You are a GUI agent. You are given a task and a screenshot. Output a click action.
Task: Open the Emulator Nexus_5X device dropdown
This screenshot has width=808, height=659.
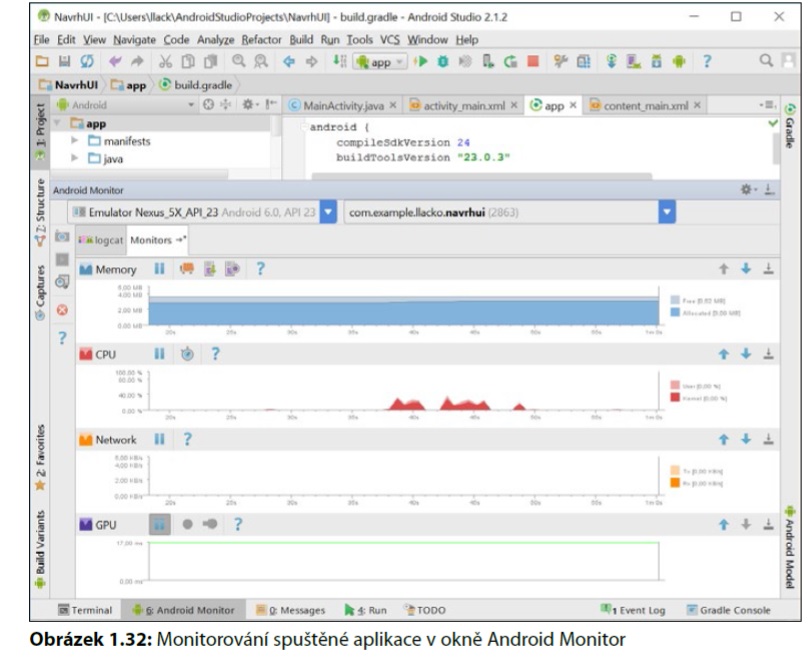328,212
